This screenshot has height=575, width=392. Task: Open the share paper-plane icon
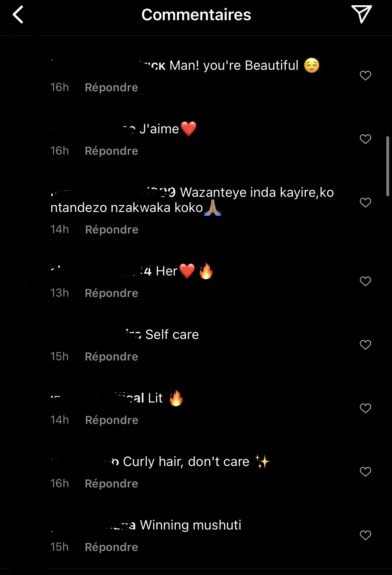click(x=362, y=14)
